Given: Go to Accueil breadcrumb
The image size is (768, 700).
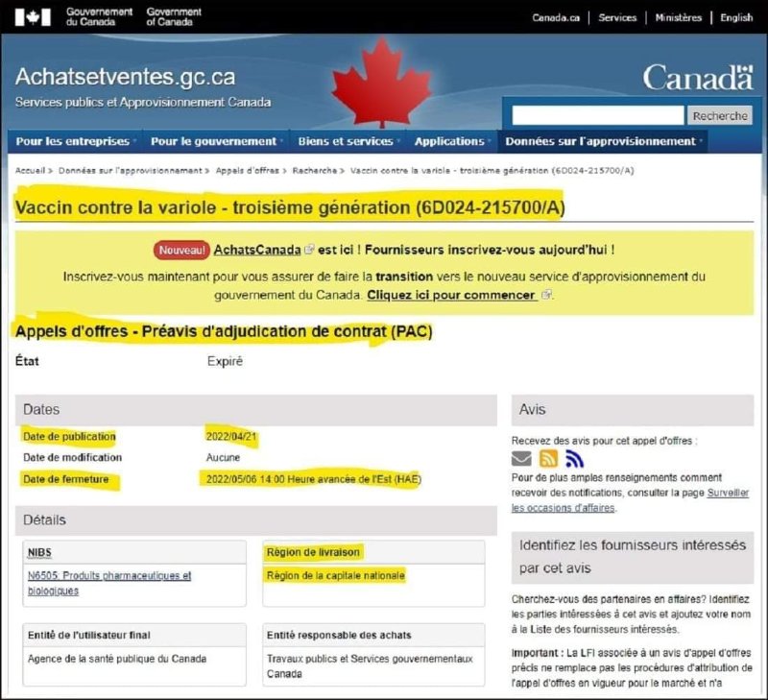Looking at the screenshot, I should [30, 171].
